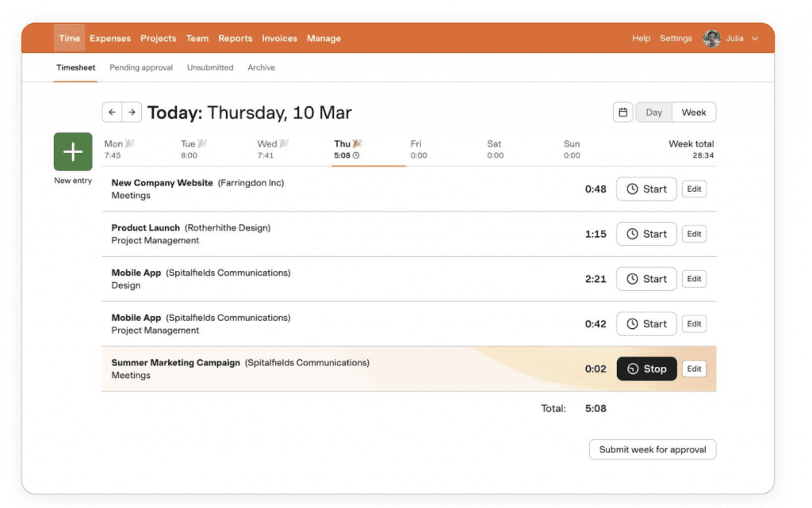The width and height of the screenshot is (812, 508).
Task: Go to previous day with left arrow
Action: pyautogui.click(x=112, y=113)
